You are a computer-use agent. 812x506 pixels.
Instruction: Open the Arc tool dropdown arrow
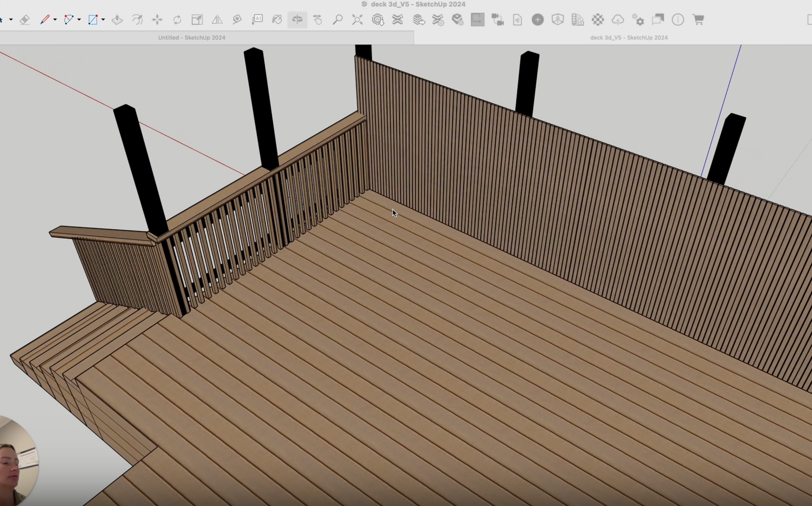79,20
